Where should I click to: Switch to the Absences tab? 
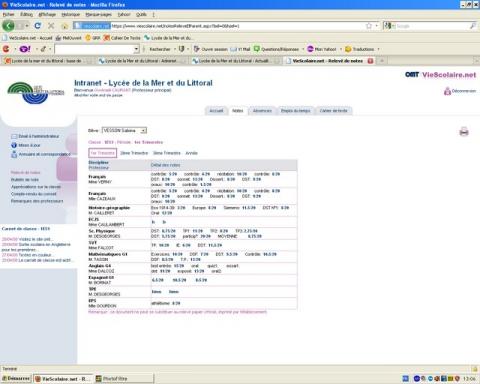(x=262, y=111)
